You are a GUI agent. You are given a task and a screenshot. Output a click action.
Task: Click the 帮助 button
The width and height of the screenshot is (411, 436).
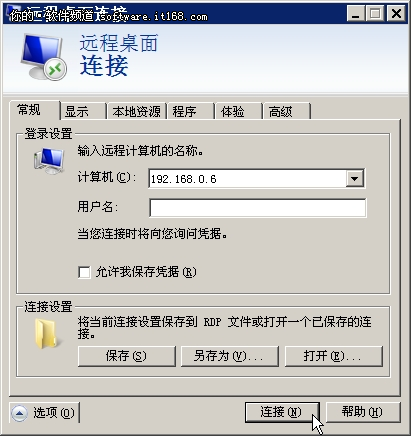click(x=363, y=412)
